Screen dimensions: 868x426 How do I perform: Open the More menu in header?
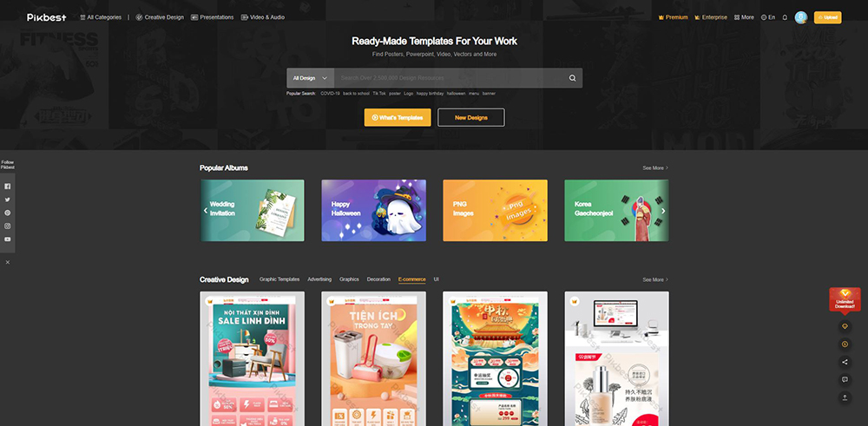744,17
